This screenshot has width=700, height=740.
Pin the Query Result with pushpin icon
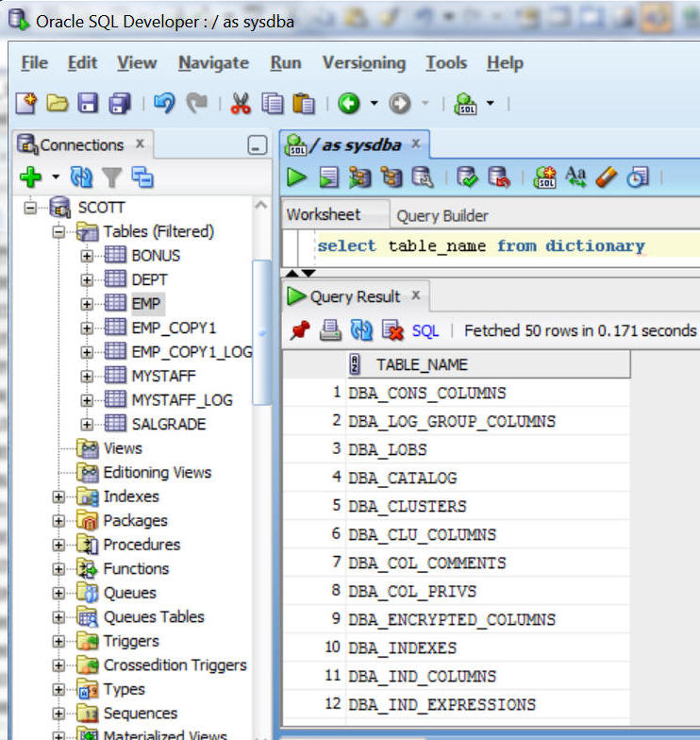(x=300, y=330)
